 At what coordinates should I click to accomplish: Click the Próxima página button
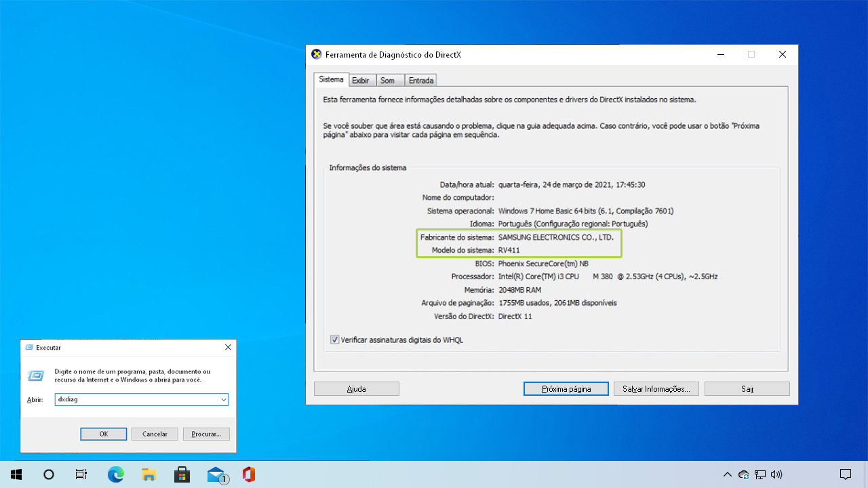point(566,389)
